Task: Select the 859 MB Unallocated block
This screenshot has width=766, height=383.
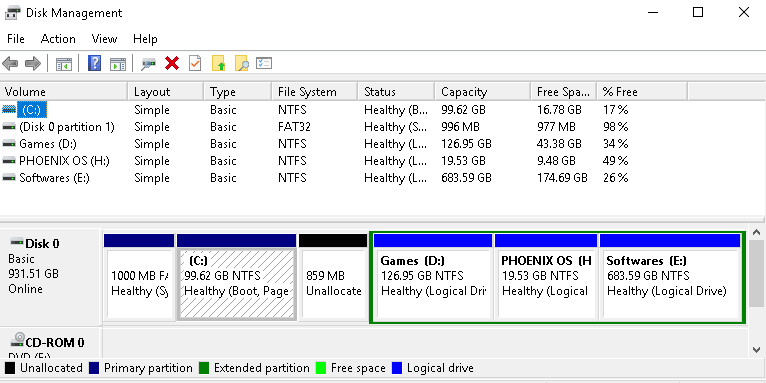Action: 333,277
